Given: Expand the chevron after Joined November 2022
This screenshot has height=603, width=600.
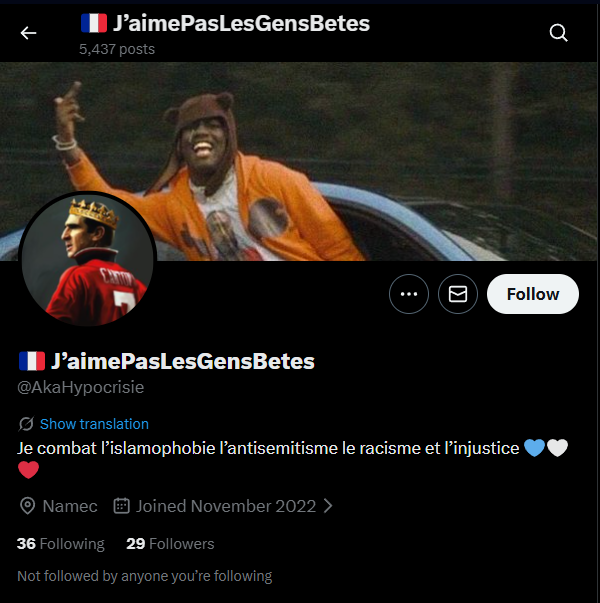Looking at the screenshot, I should point(328,506).
